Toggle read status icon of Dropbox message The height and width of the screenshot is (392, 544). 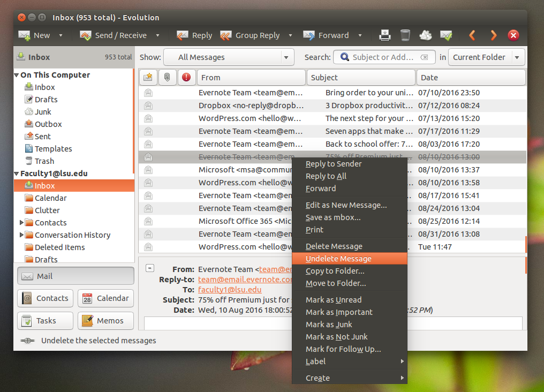click(x=148, y=105)
